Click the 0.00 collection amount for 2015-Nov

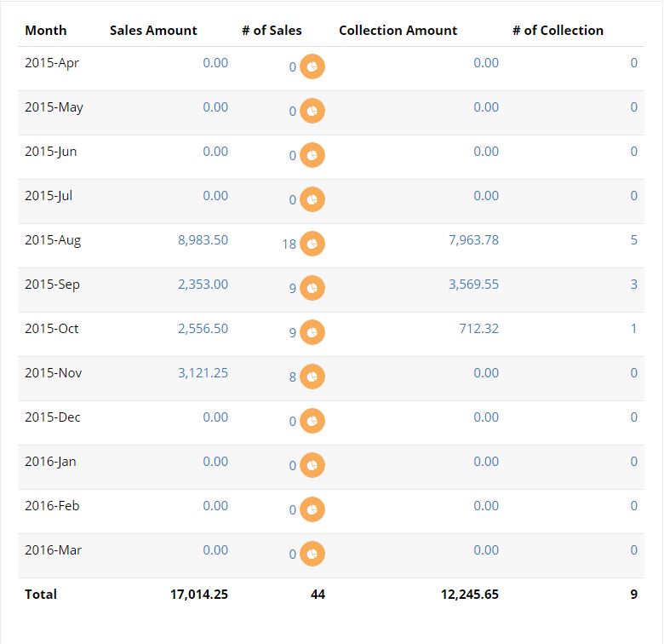point(486,373)
